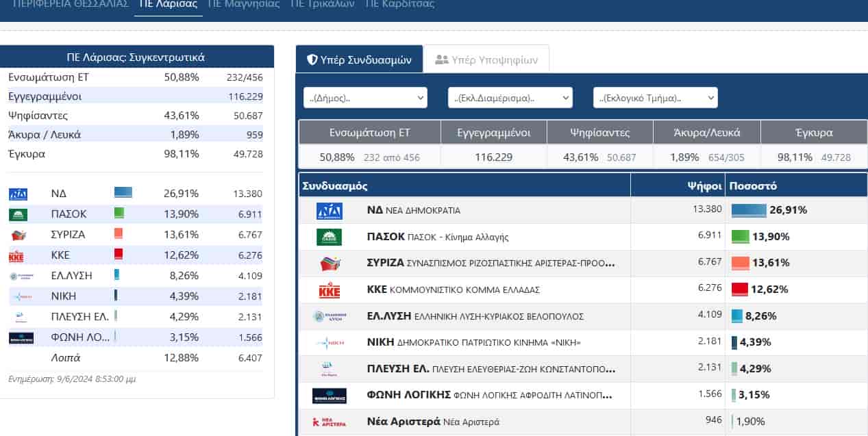Click the Εγγεγραμμένοι 116.229 row in left panel
The image size is (868, 436).
[x=136, y=97]
